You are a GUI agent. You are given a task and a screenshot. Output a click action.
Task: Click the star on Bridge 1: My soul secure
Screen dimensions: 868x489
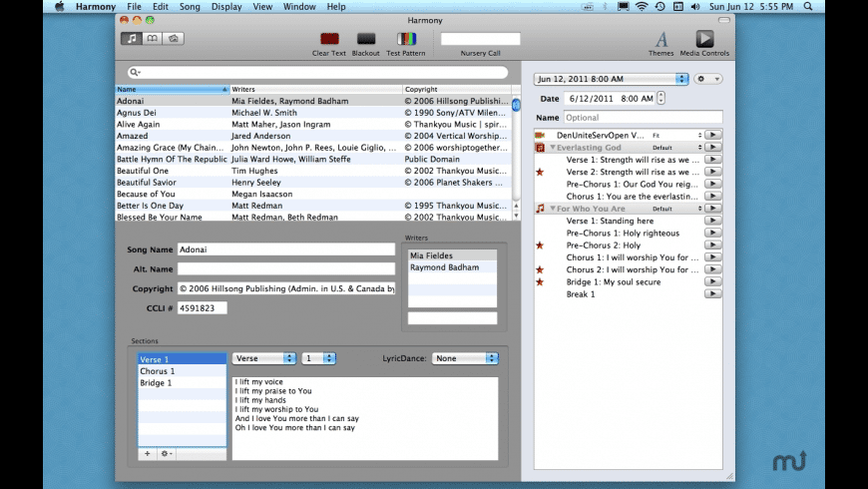pyautogui.click(x=540, y=281)
